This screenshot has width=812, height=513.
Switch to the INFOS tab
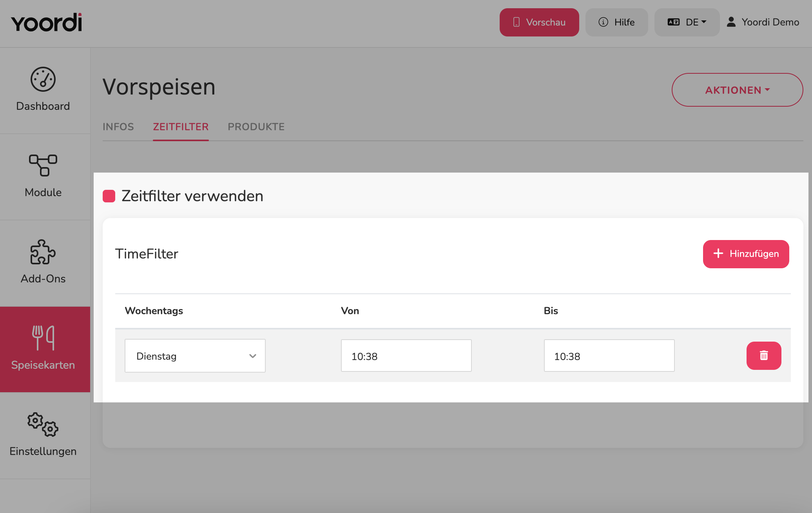(118, 127)
